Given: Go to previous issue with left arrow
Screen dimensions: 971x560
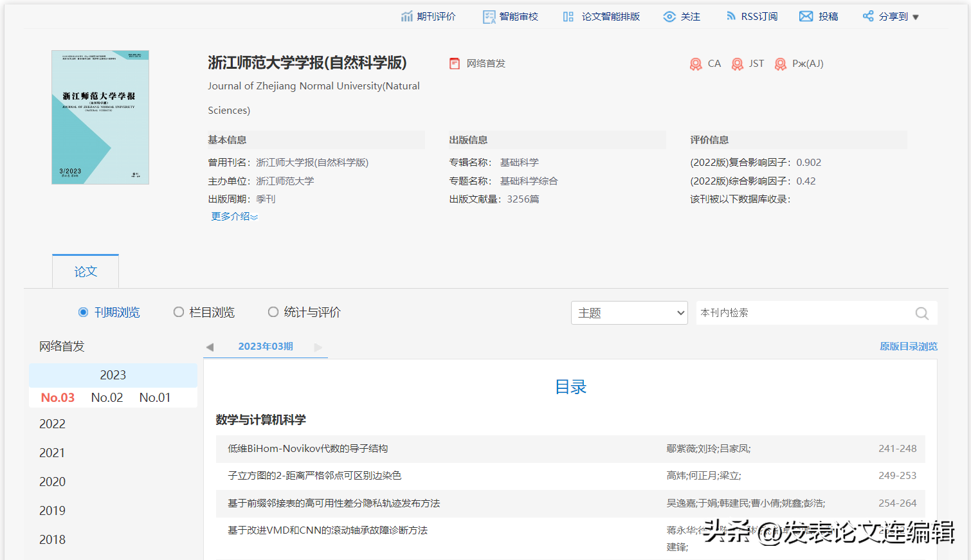Looking at the screenshot, I should coord(210,347).
